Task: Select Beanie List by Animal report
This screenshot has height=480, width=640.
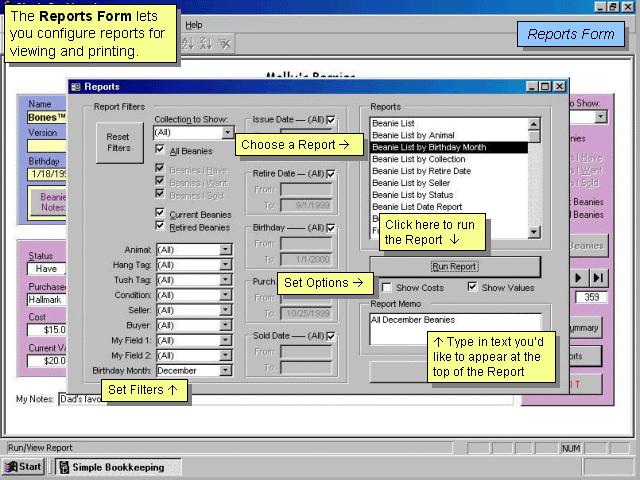Action: tap(412, 135)
